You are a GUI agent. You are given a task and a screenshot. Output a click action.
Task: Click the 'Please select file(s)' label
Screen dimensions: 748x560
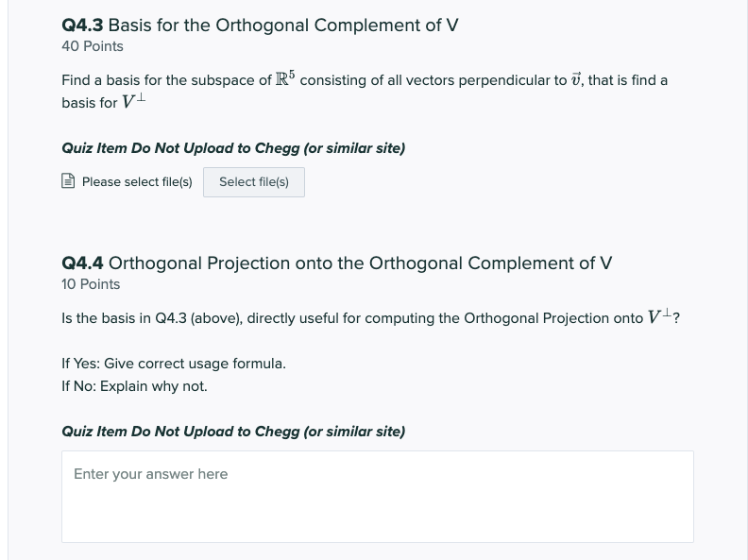point(137,181)
